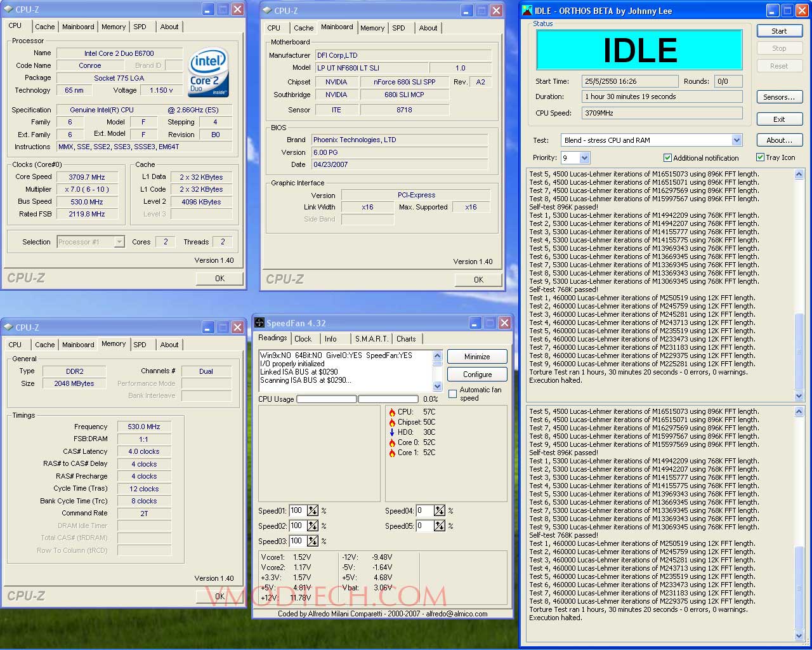This screenshot has height=650, width=812.
Task: Click the Exit button in ORTHOS
Action: point(779,119)
